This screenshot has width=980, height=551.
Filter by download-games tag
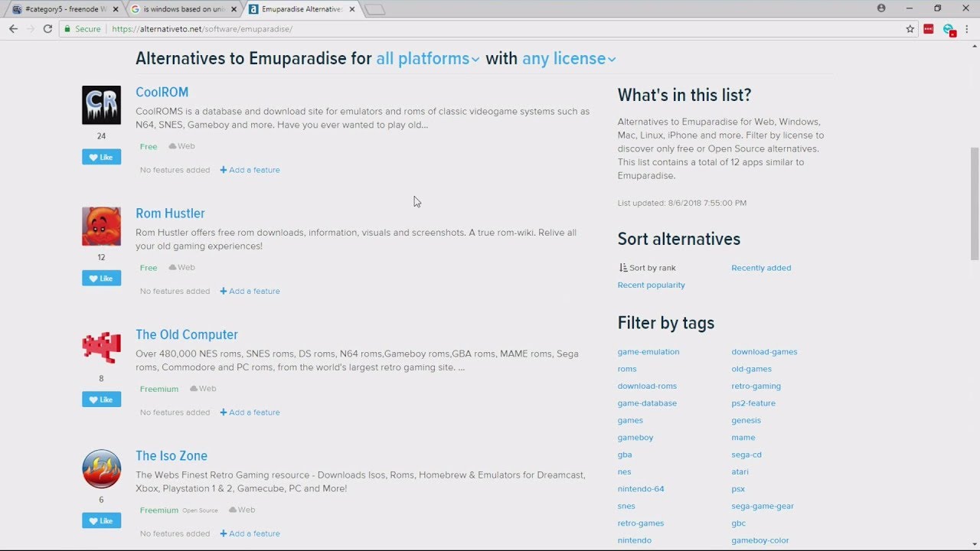(764, 352)
